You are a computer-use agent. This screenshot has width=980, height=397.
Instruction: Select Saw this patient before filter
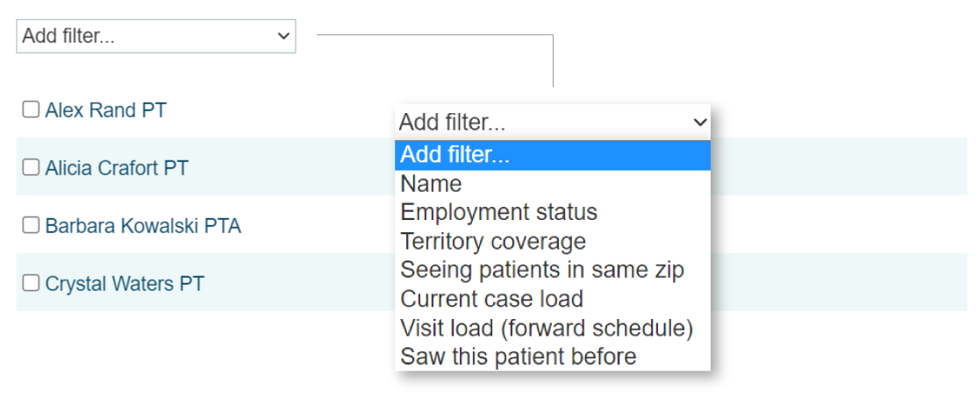coord(518,357)
